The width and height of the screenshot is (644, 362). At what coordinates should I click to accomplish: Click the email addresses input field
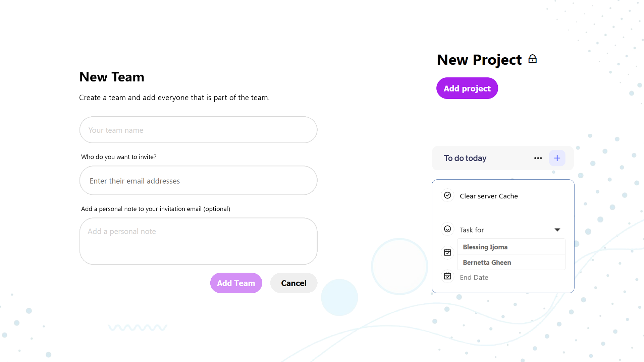[x=199, y=181]
